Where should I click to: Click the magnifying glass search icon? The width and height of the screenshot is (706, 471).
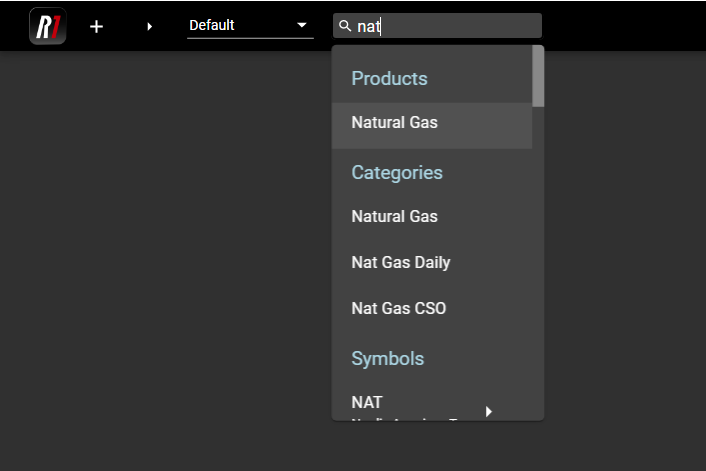click(345, 26)
